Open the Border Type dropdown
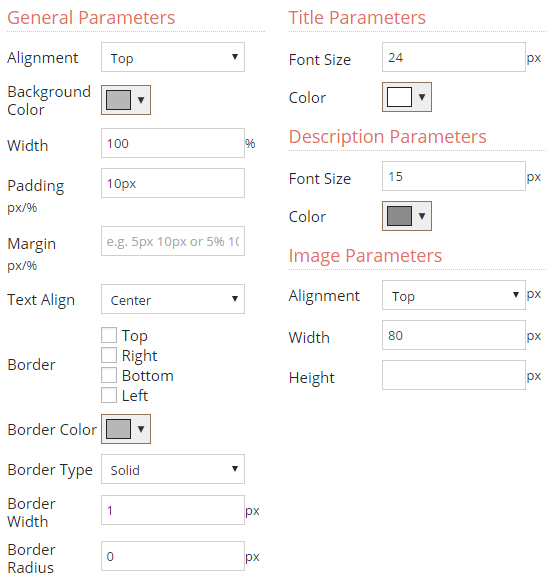 tap(173, 469)
